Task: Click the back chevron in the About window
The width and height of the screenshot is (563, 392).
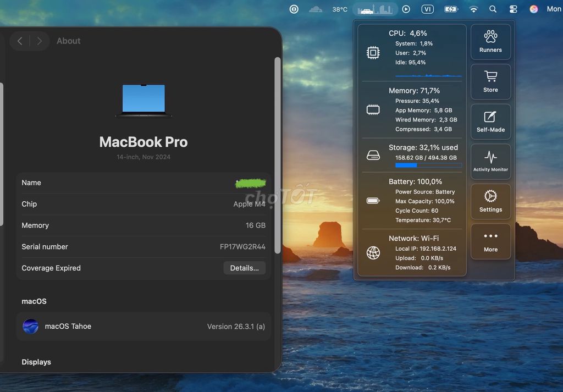Action: point(20,41)
